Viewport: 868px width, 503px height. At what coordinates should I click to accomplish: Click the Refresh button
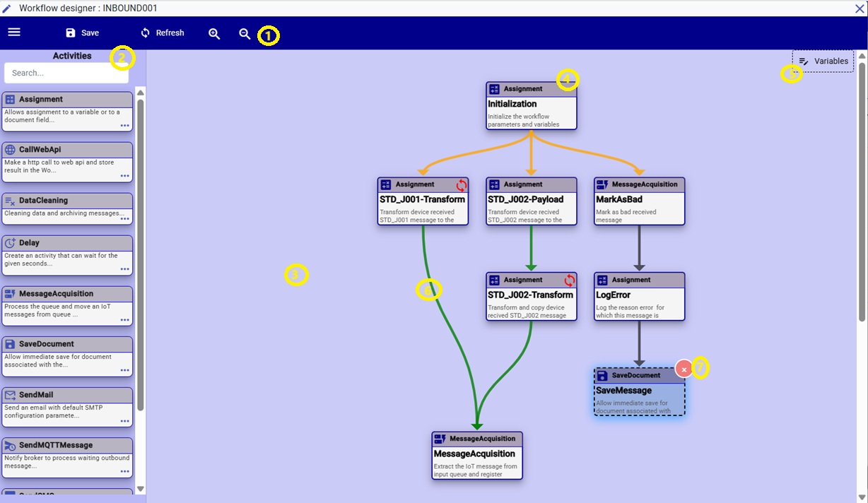click(x=162, y=33)
